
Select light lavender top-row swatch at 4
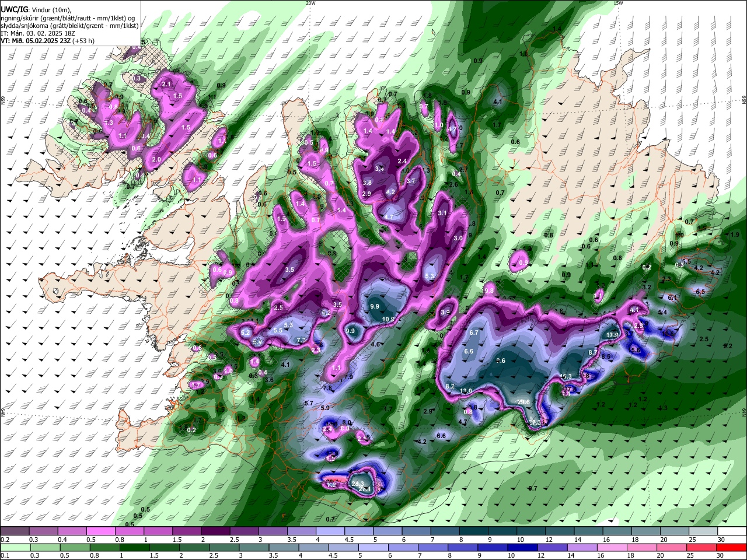330,531
